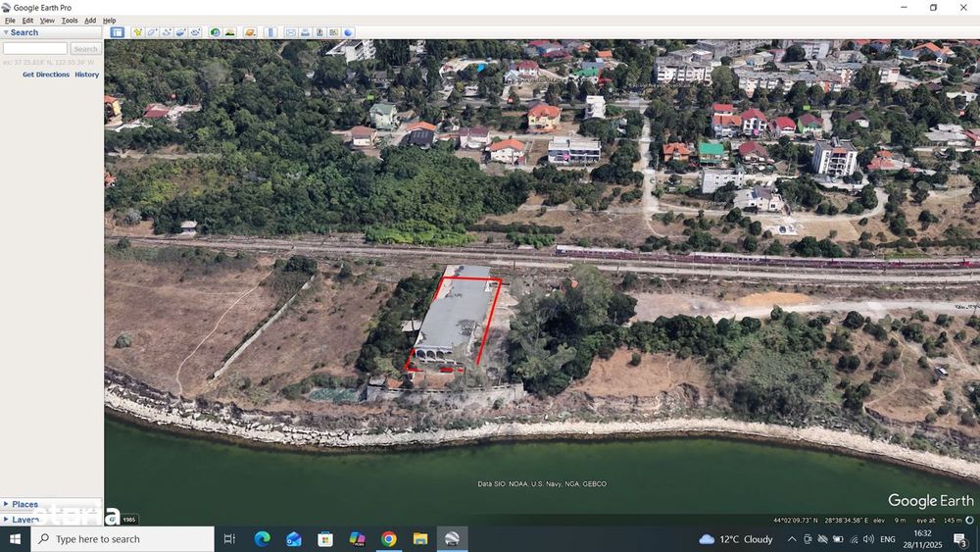Toggle the sidebar visibility button

coord(117,32)
